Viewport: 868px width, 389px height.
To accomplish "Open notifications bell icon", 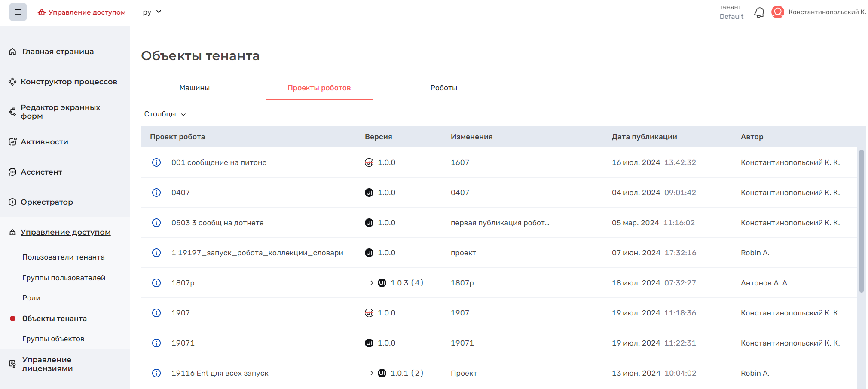I will click(759, 12).
